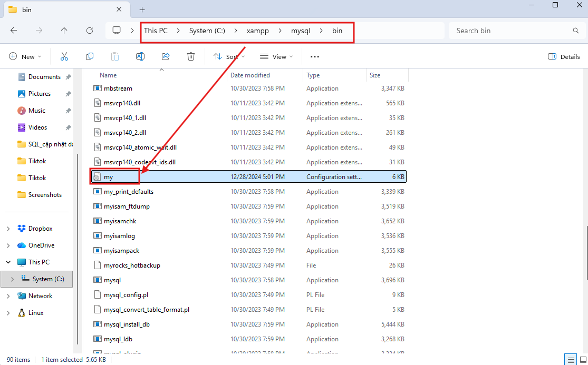Open the New dropdown menu
The height and width of the screenshot is (365, 588).
coord(25,56)
